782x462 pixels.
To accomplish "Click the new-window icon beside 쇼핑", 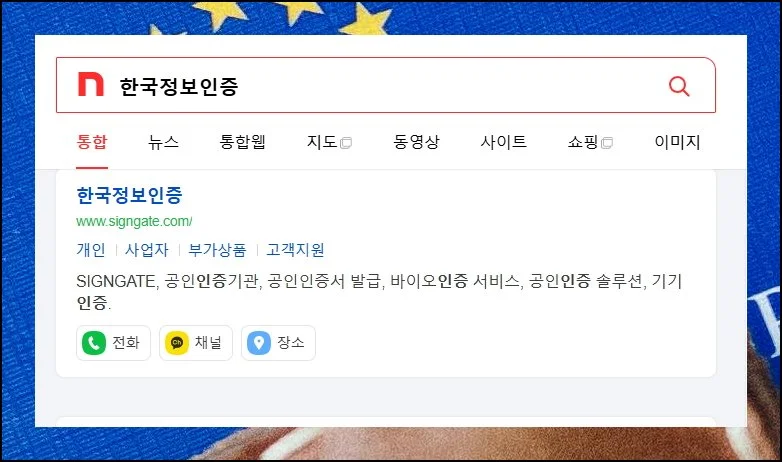I will (606, 143).
